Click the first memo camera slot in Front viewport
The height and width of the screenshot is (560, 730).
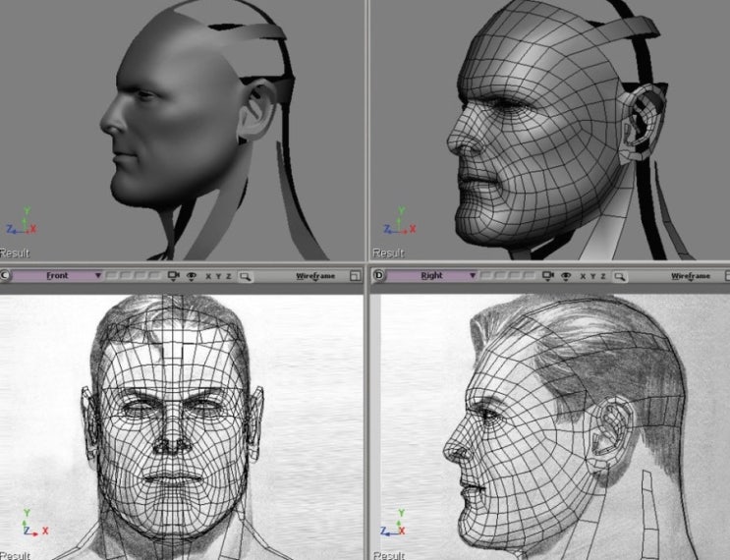click(111, 276)
